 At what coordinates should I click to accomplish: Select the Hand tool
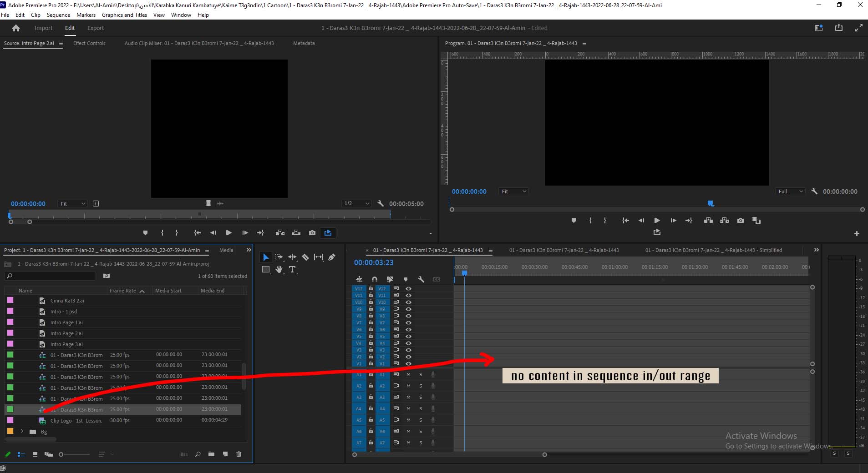tap(279, 270)
